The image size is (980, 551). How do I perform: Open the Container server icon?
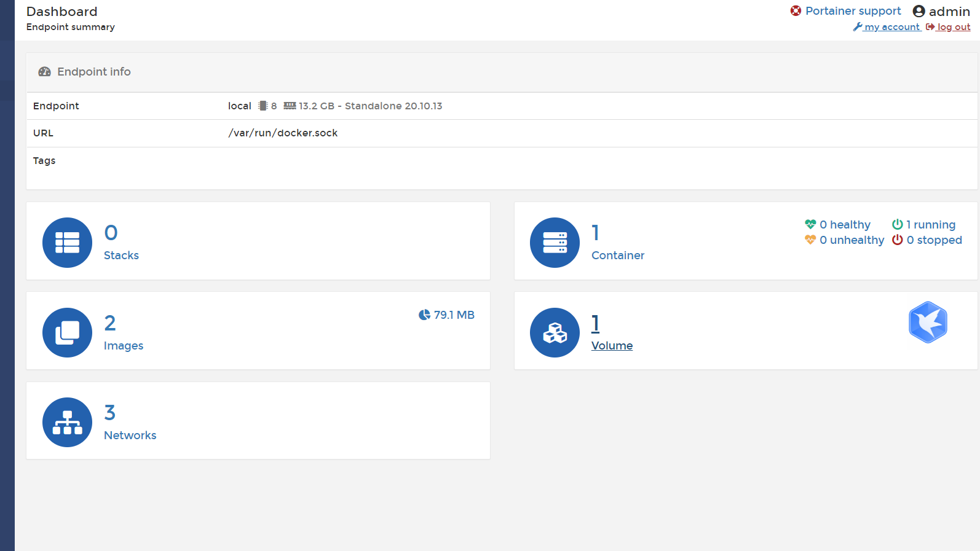555,243
